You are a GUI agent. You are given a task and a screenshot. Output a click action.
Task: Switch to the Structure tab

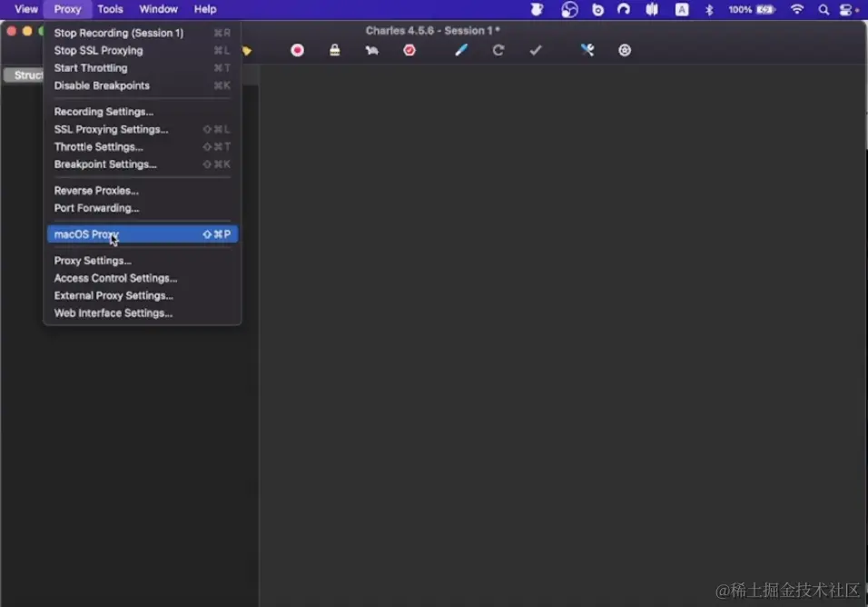(24, 75)
